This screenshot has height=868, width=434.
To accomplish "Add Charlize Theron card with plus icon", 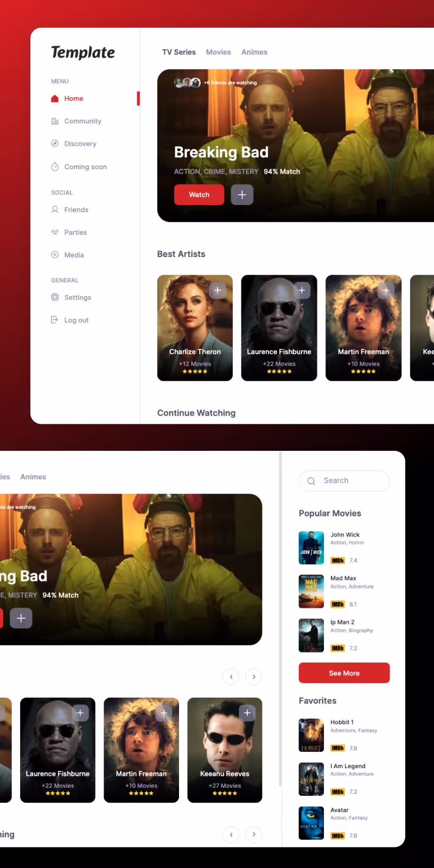I will 218,290.
